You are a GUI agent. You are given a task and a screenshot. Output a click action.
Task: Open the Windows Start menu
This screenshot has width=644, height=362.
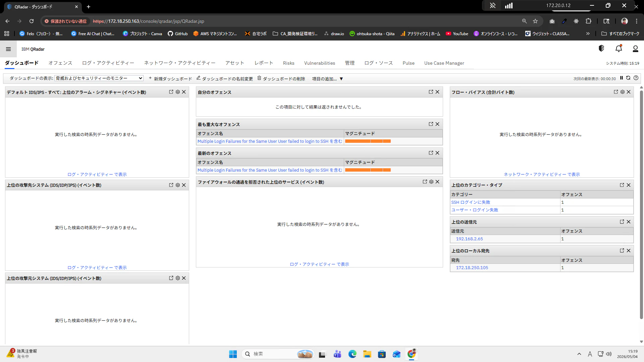point(233,354)
